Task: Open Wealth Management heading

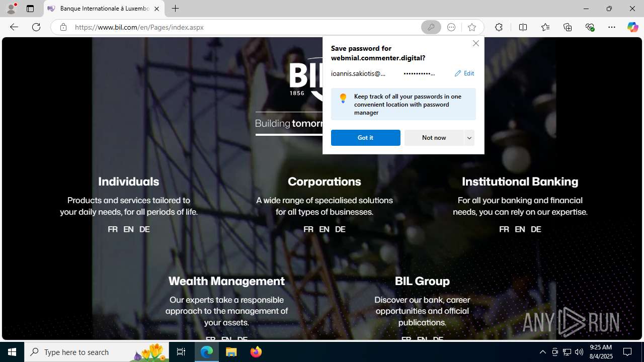Action: click(226, 281)
